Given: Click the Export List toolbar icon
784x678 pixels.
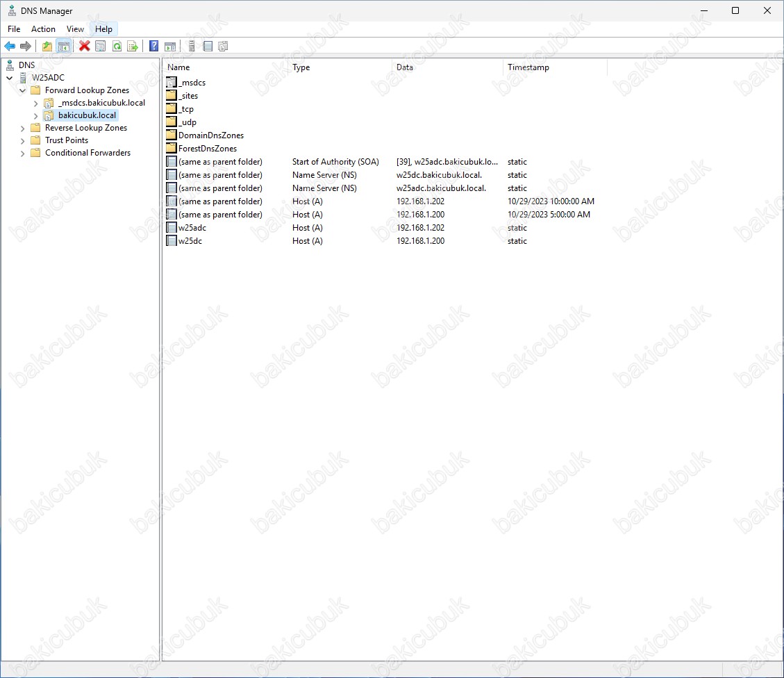Looking at the screenshot, I should pos(133,47).
